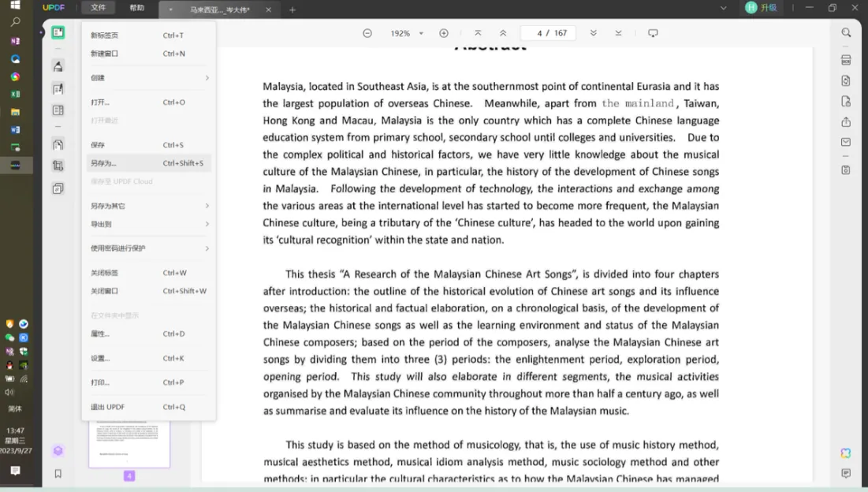Open the Organize Pages tool
868x492 pixels.
coord(58,110)
